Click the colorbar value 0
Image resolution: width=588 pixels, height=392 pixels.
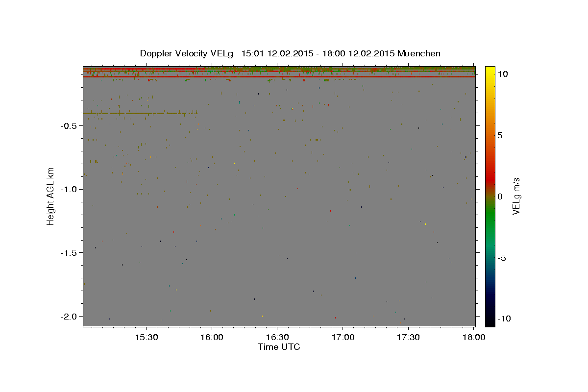(500, 196)
